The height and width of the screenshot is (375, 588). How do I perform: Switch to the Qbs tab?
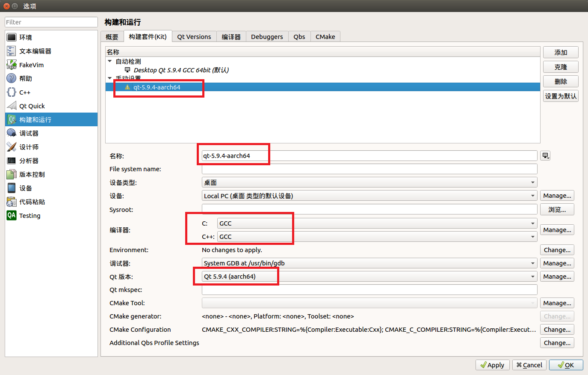coord(299,37)
